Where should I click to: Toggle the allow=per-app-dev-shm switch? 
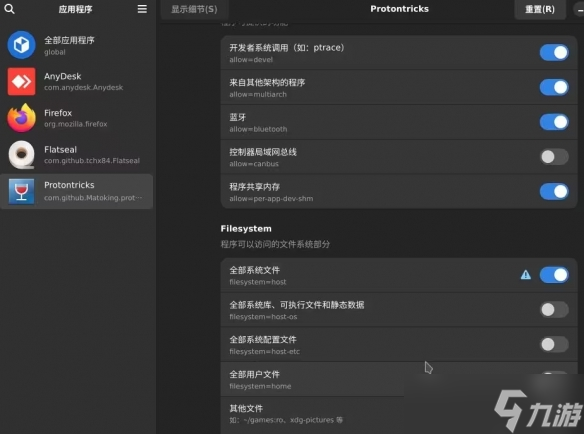pyautogui.click(x=554, y=191)
